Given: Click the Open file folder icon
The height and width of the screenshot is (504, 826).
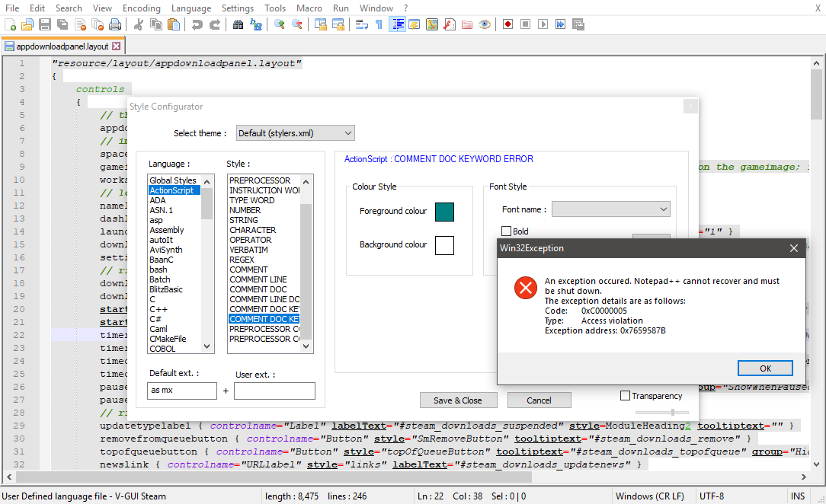Looking at the screenshot, I should coord(27,24).
